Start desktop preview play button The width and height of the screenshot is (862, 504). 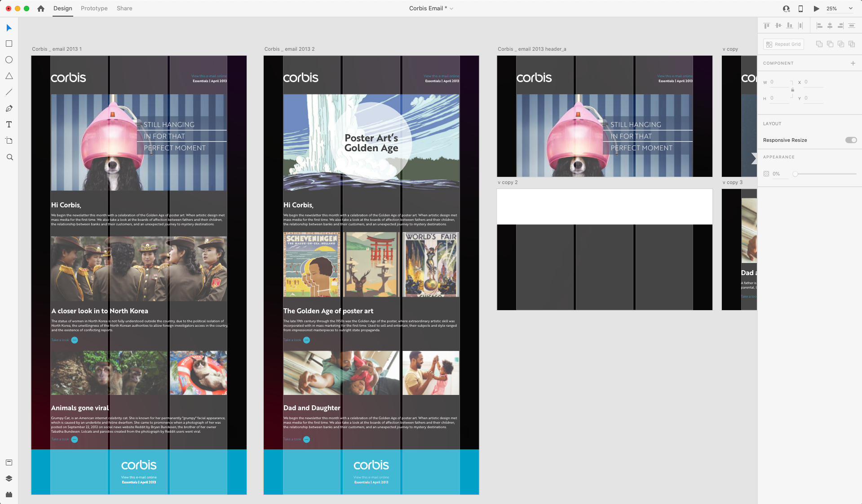(816, 9)
